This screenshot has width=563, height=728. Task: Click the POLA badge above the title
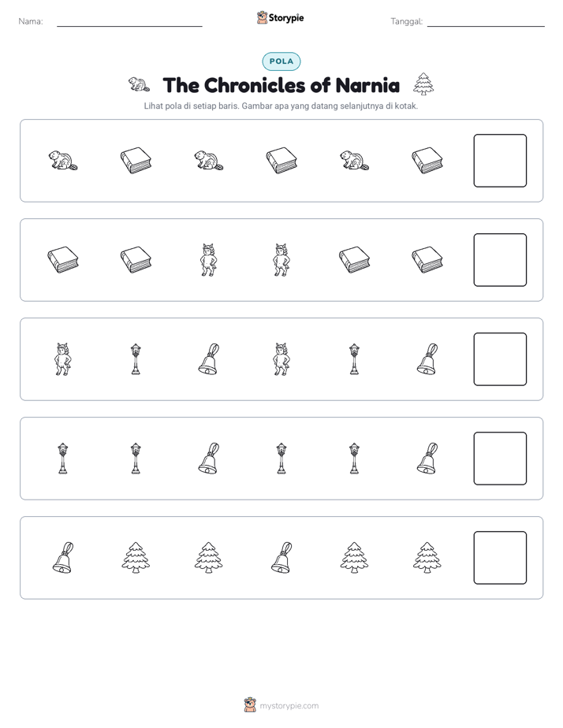point(281,61)
